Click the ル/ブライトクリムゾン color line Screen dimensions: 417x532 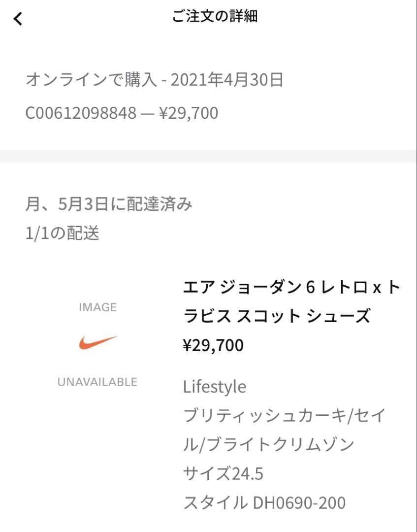coord(268,444)
